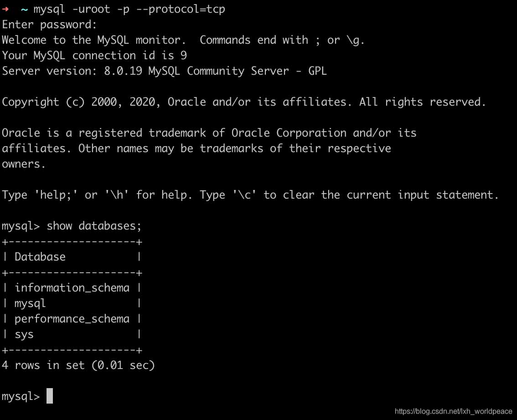Click the Database column header
This screenshot has height=420, width=517.
point(40,257)
